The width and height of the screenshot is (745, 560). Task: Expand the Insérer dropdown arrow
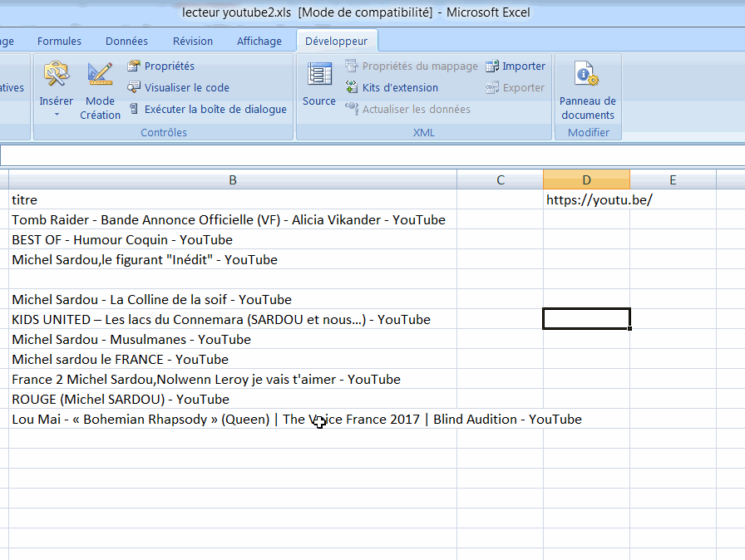click(x=57, y=115)
